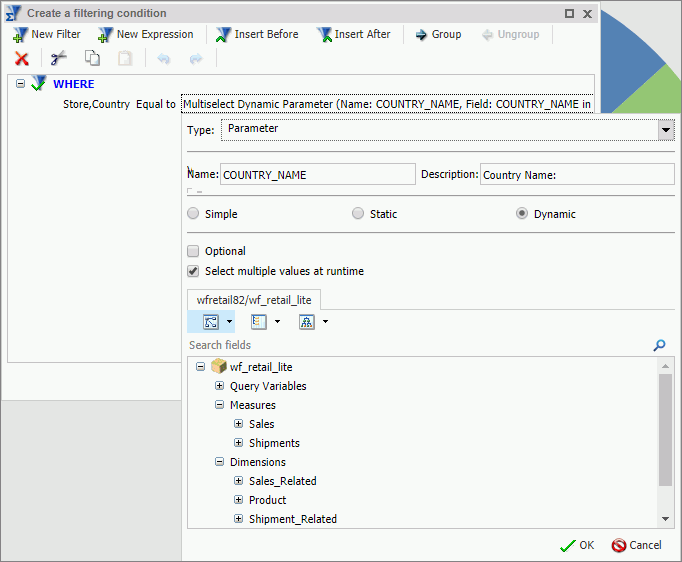Click the red X delete icon
This screenshot has width=682, height=562.
pos(22,59)
